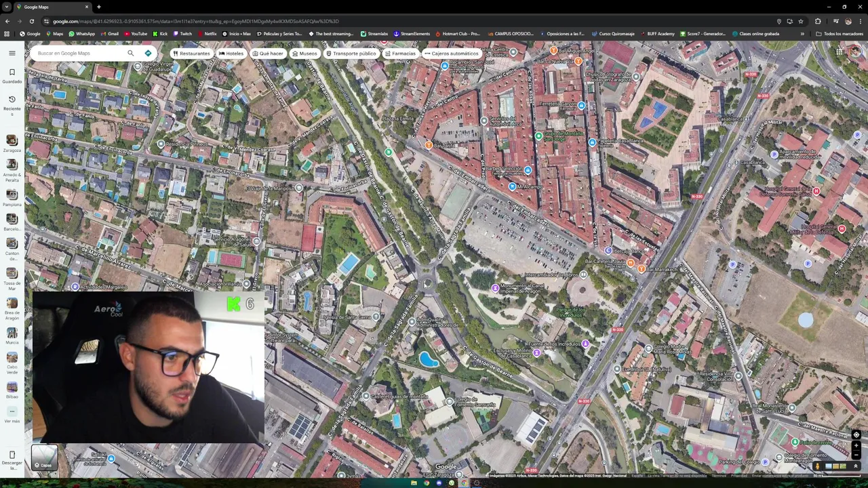Reload the page
Viewport: 868px width, 488px height.
tap(31, 21)
